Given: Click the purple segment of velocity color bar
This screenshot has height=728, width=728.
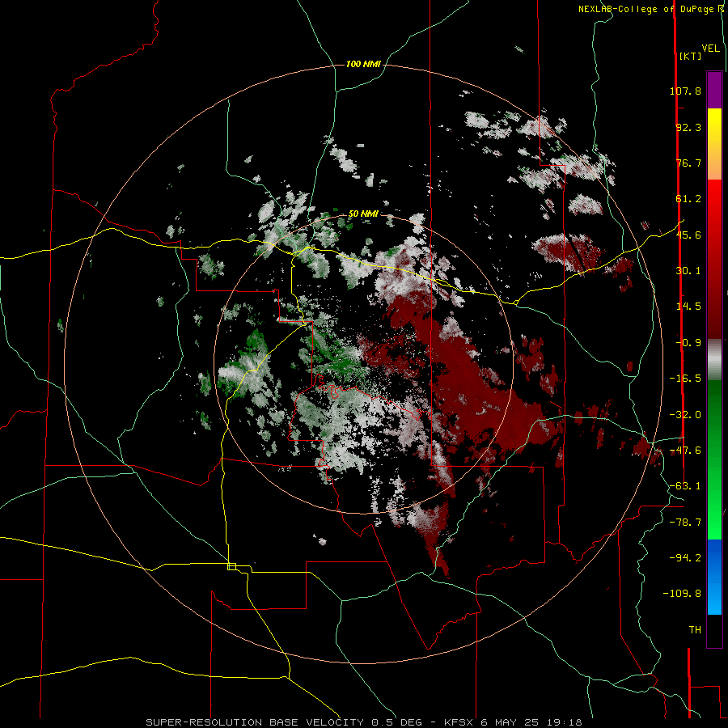Looking at the screenshot, I should coord(714,90).
